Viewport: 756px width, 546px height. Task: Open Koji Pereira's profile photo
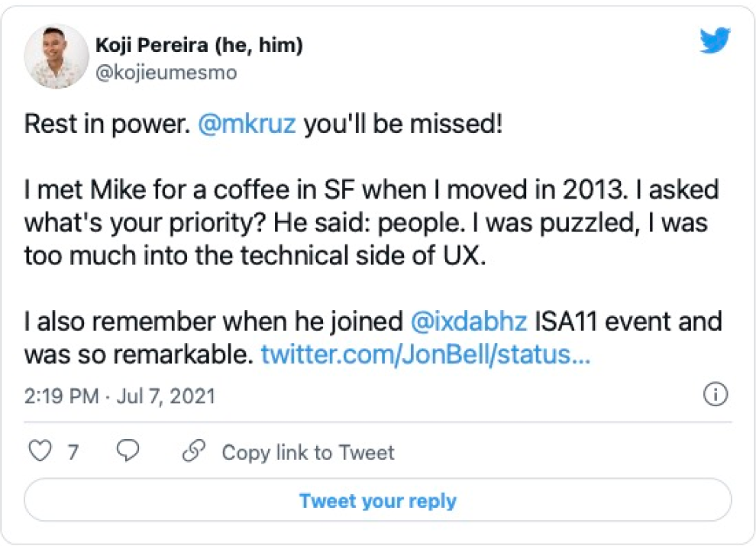click(x=57, y=57)
